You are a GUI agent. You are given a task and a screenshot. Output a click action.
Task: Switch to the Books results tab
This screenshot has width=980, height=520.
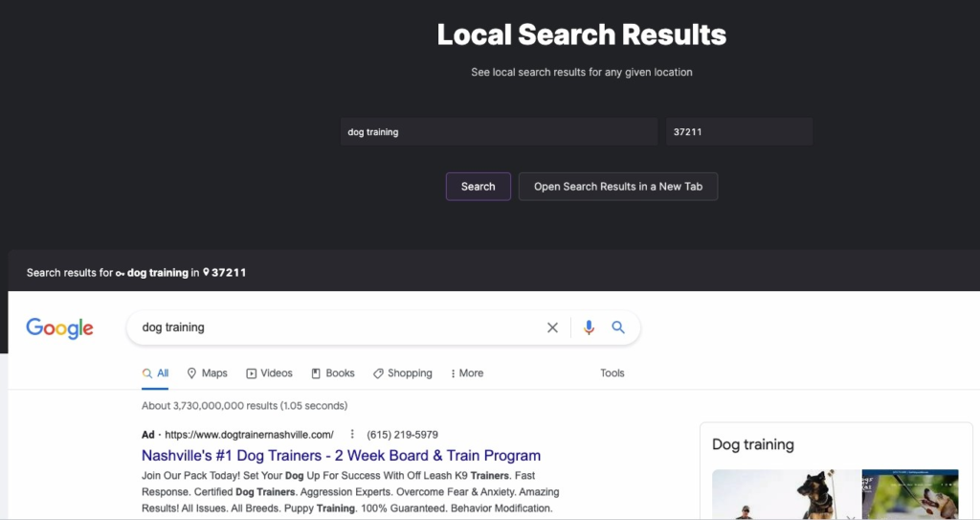[x=333, y=373]
